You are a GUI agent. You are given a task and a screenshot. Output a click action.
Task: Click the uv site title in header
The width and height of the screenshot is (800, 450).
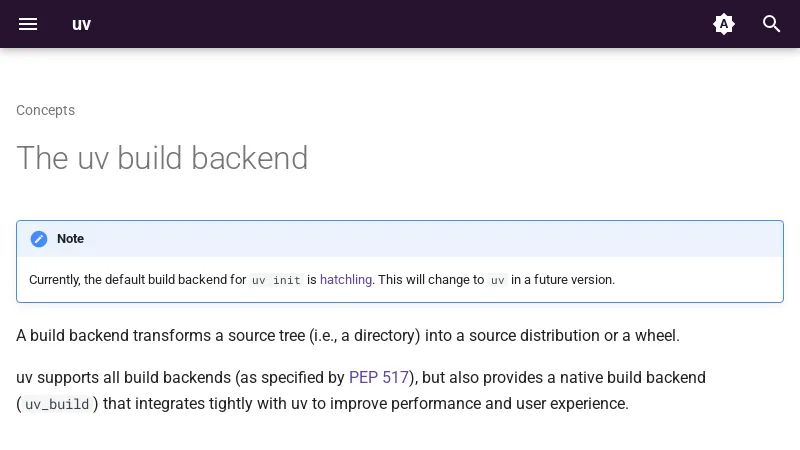click(x=82, y=24)
